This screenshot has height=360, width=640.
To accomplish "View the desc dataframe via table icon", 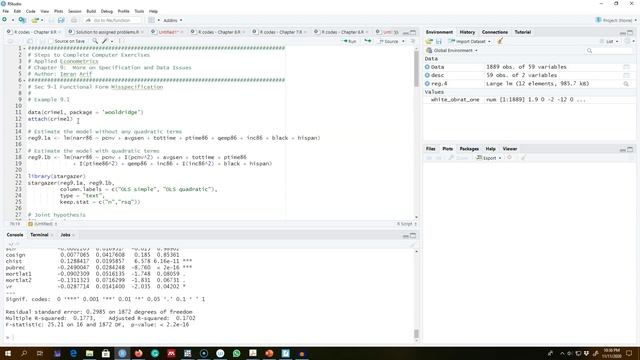I will (x=626, y=75).
